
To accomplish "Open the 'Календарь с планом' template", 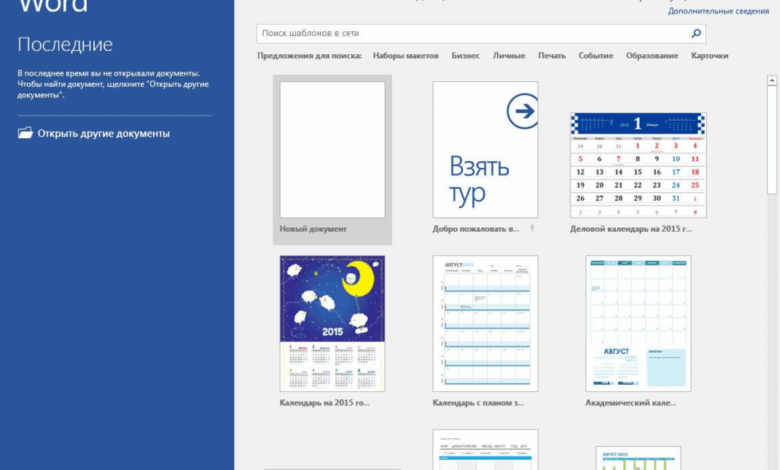I will pyautogui.click(x=485, y=323).
